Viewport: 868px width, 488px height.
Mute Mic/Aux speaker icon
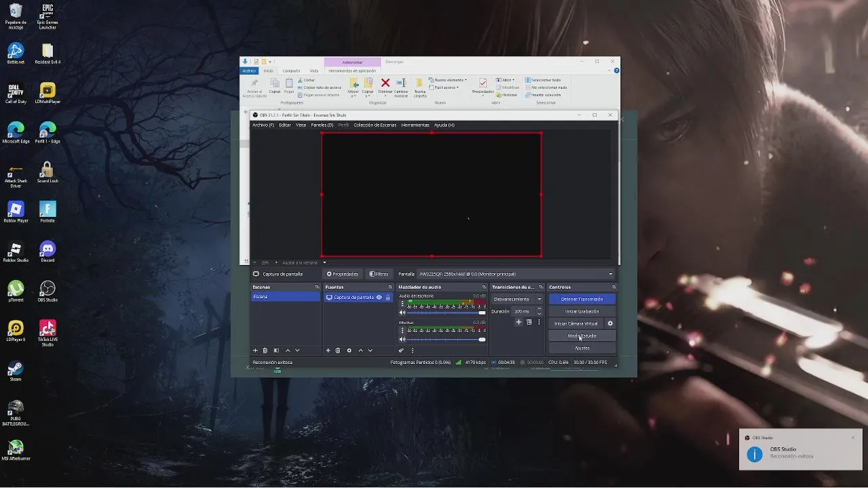point(402,339)
